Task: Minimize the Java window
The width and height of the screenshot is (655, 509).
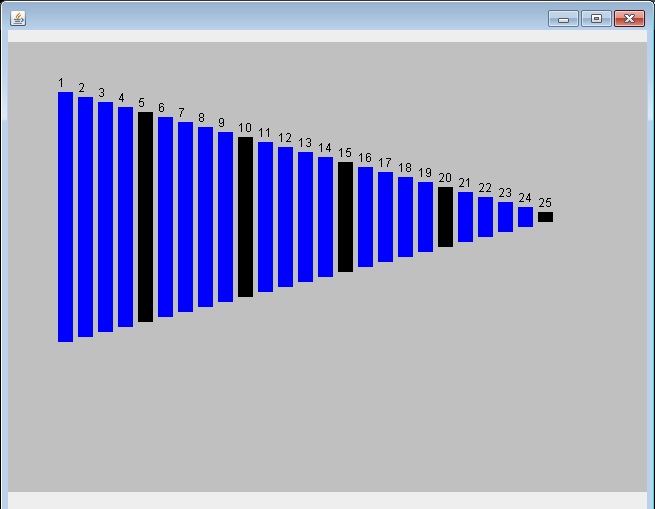Action: [563, 18]
